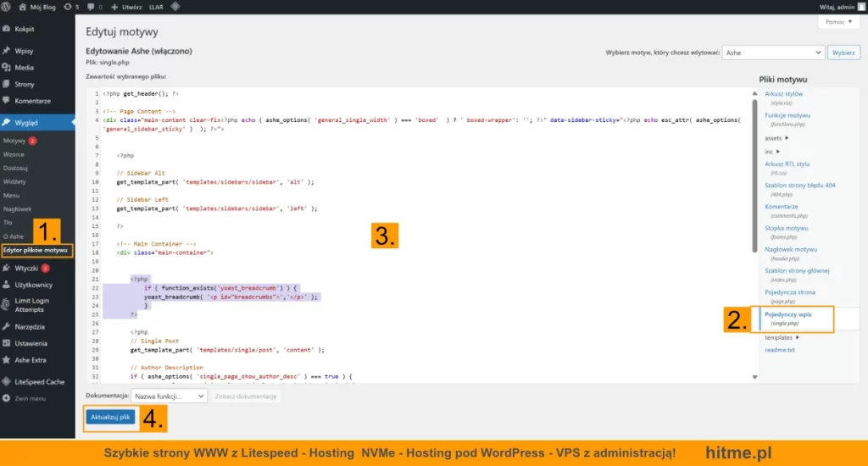Viewport: 868px width, 466px height.
Task: Open the Widżety submenu item
Action: [x=14, y=181]
